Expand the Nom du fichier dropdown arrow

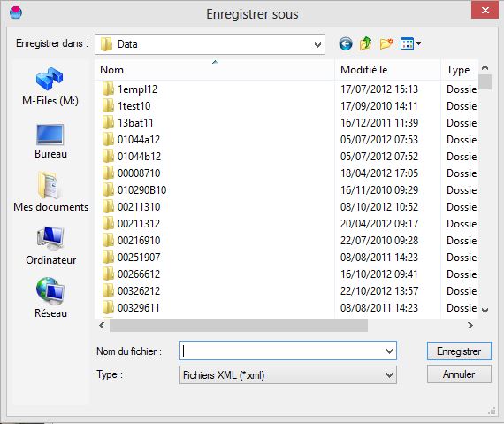389,351
